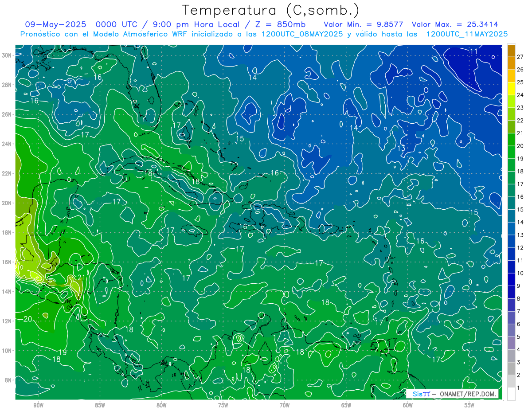
Task: Click the color scale label "1"
Action: [518, 388]
